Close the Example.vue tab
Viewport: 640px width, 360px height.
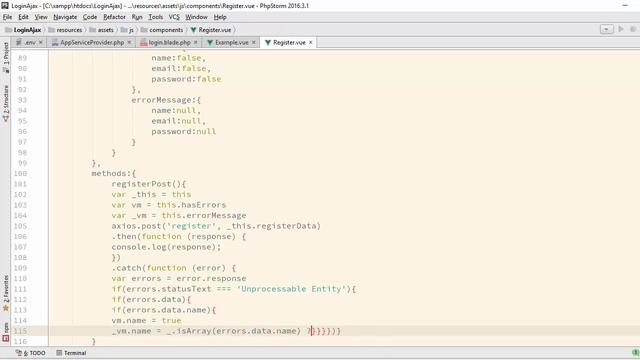[x=254, y=42]
